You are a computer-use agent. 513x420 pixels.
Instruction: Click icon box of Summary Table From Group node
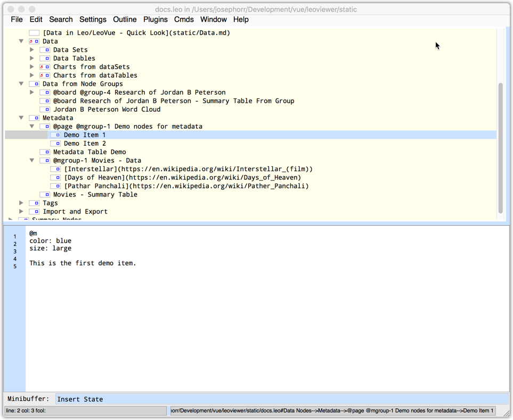(45, 101)
